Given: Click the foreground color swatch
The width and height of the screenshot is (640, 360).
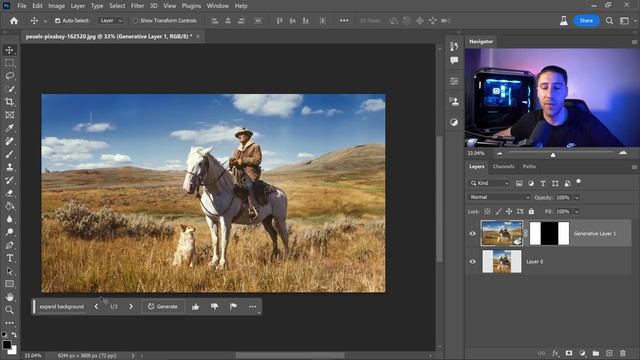Looking at the screenshot, I should tap(7, 344).
